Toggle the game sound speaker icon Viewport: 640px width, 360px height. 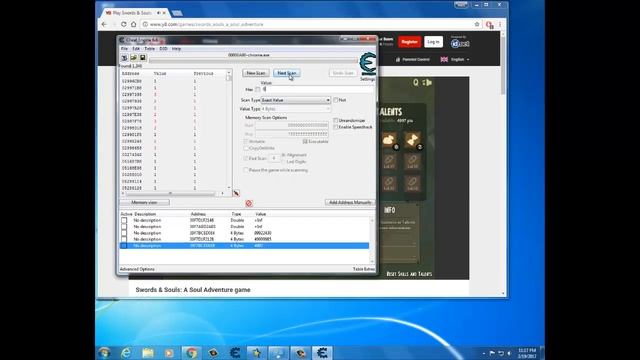click(427, 82)
